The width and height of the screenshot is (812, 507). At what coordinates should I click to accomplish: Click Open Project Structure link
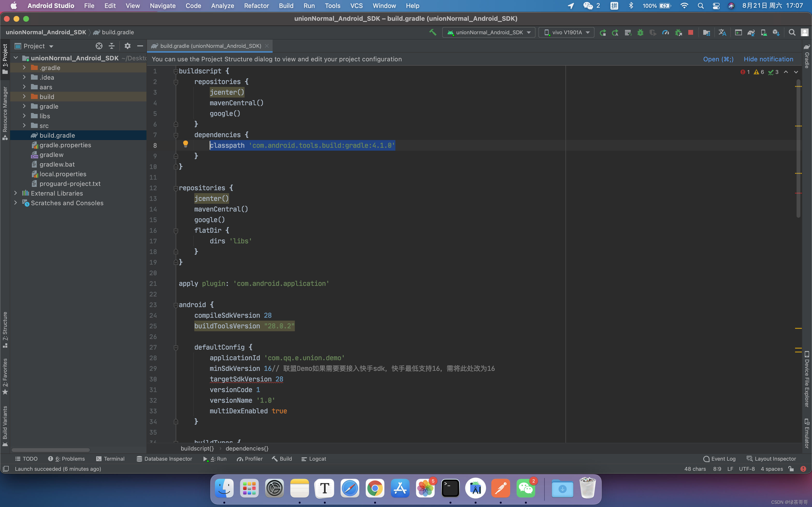pos(718,59)
